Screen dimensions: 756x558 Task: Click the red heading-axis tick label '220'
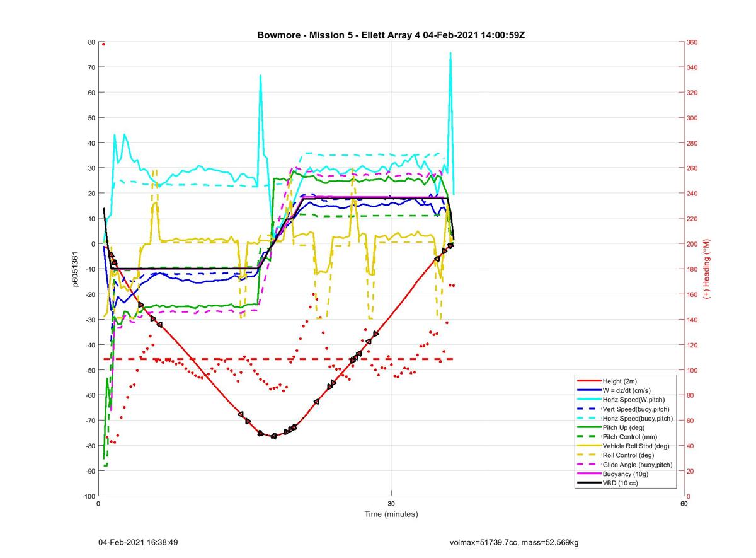tap(692, 219)
